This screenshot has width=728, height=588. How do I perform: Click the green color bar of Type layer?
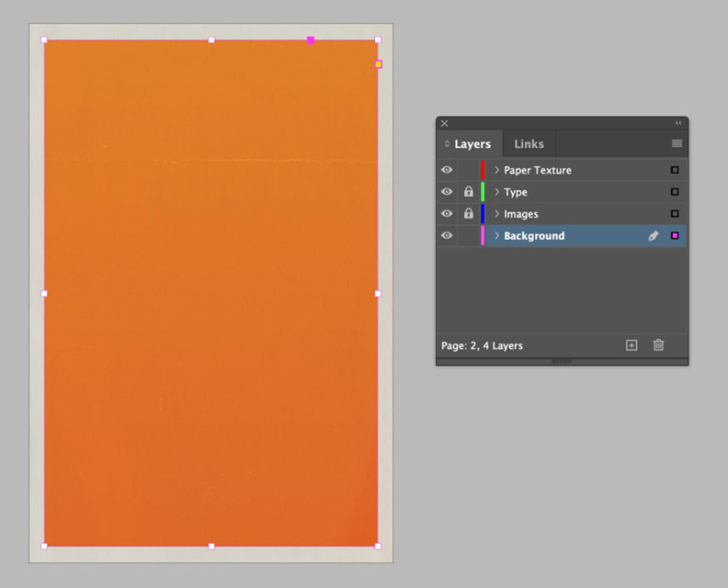click(483, 191)
